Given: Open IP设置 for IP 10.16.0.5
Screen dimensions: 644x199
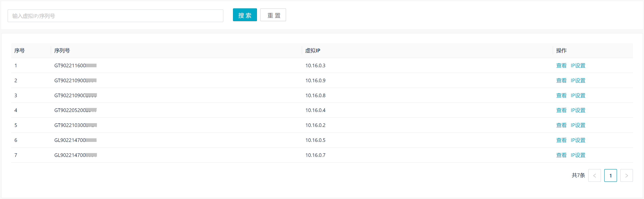Looking at the screenshot, I should pyautogui.click(x=578, y=140).
